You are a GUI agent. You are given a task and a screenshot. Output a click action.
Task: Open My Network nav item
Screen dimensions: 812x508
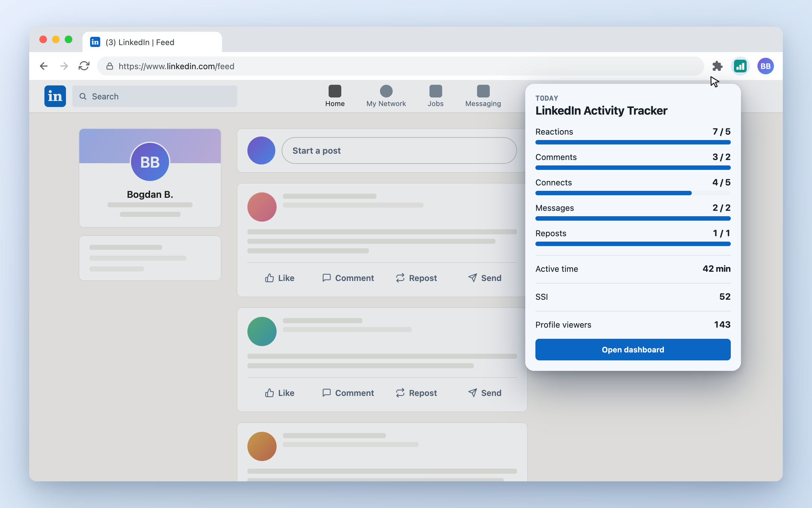click(386, 97)
